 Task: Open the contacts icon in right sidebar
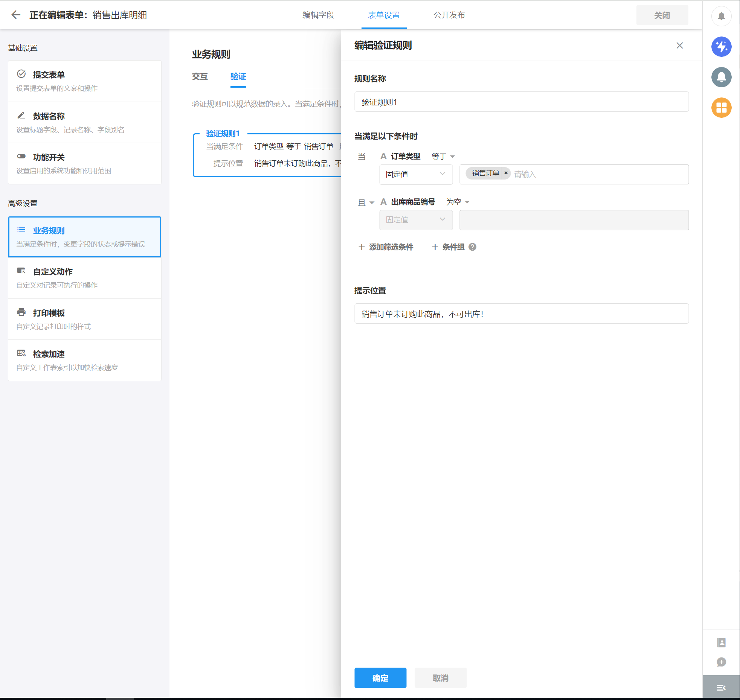pyautogui.click(x=721, y=642)
